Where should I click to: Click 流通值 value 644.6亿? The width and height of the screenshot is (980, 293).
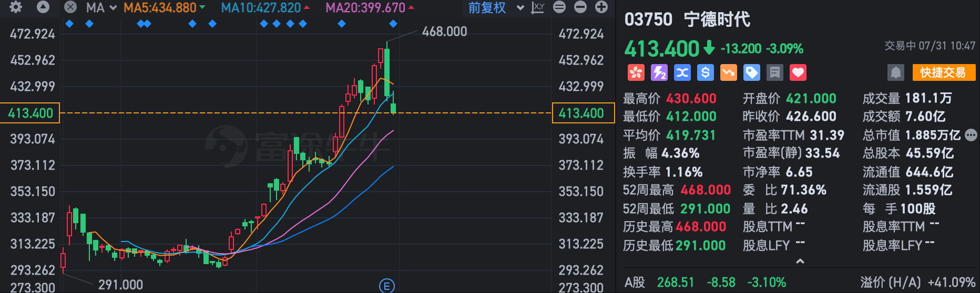(930, 172)
